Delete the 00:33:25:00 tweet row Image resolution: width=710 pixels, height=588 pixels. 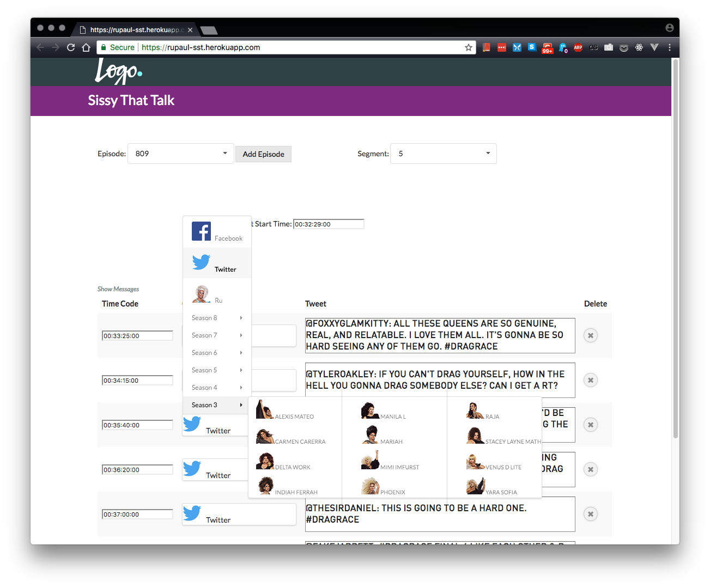point(591,335)
